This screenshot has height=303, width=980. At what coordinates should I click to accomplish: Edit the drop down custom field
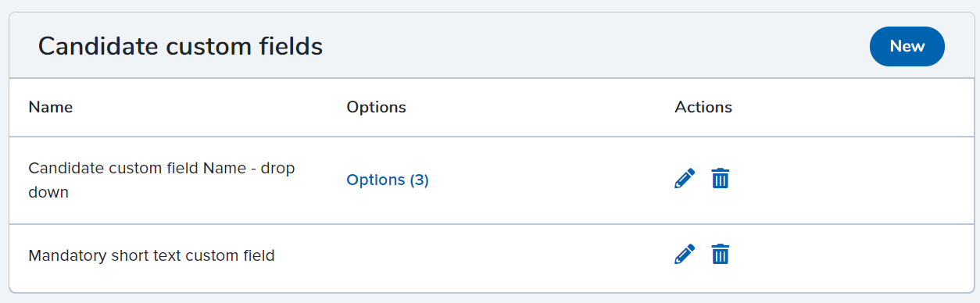684,179
